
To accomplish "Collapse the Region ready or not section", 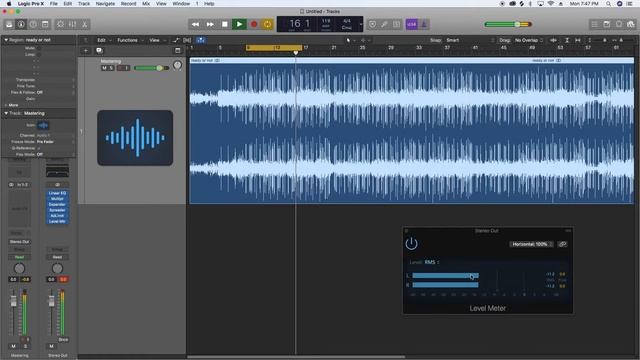I will 6,40.
